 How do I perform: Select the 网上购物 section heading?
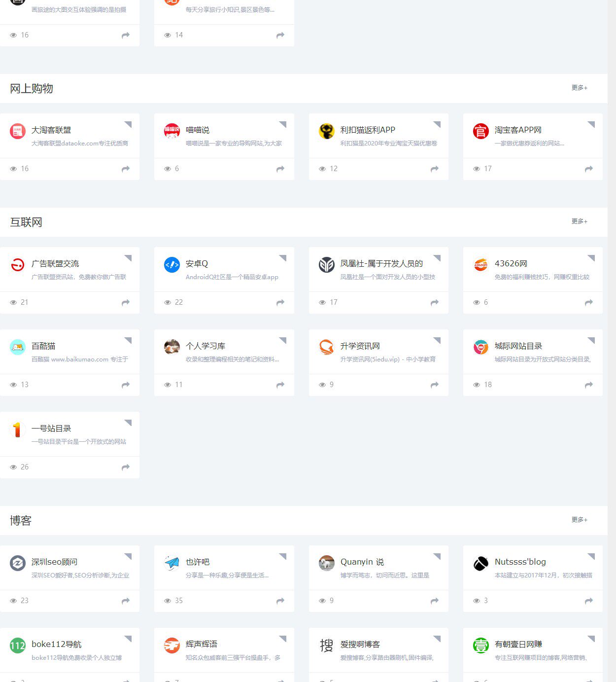click(x=32, y=88)
